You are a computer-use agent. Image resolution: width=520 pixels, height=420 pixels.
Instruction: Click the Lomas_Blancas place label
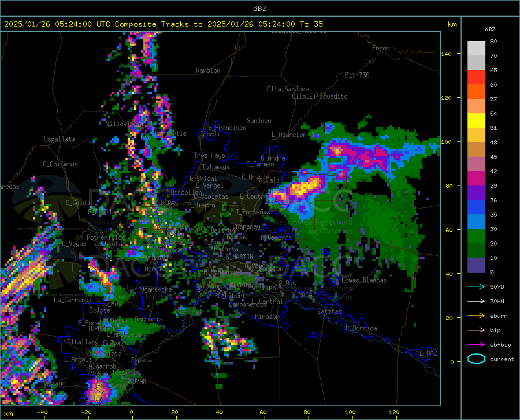(364, 280)
